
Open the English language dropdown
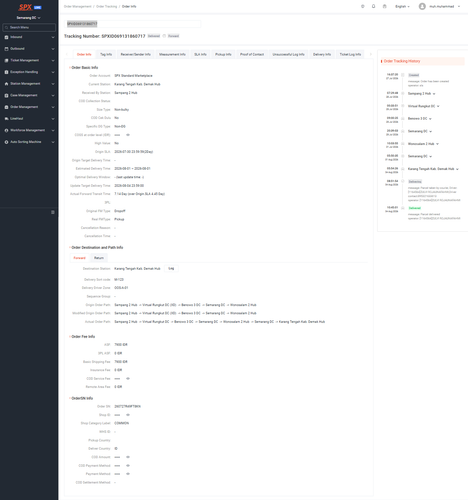(402, 6)
